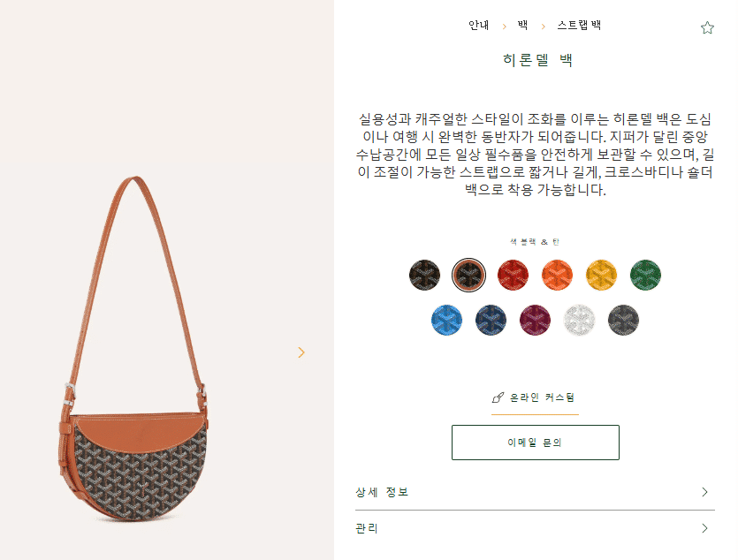Go to 백 breadcrumb category
The width and height of the screenshot is (738, 560).
[x=523, y=26]
